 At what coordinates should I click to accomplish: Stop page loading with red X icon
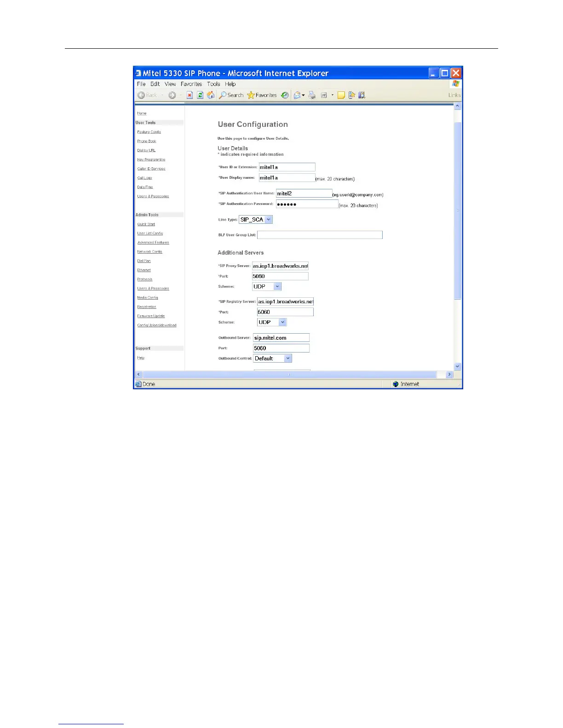point(190,95)
